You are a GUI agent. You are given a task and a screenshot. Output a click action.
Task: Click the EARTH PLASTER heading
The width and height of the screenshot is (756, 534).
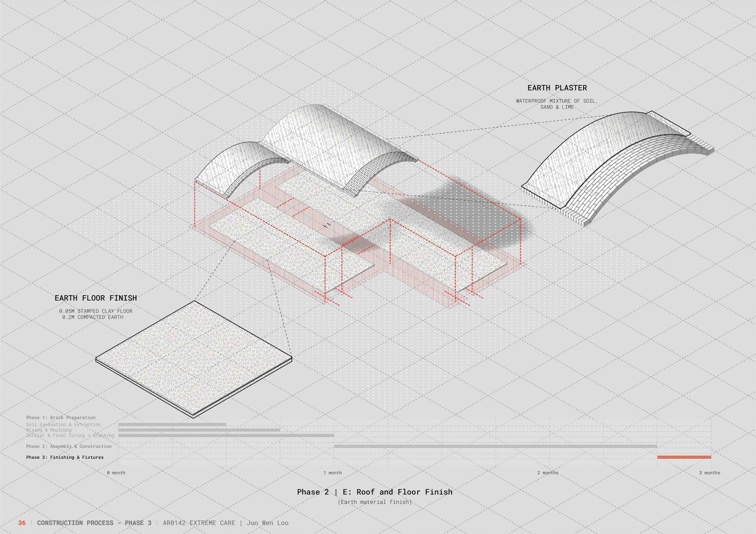(557, 88)
